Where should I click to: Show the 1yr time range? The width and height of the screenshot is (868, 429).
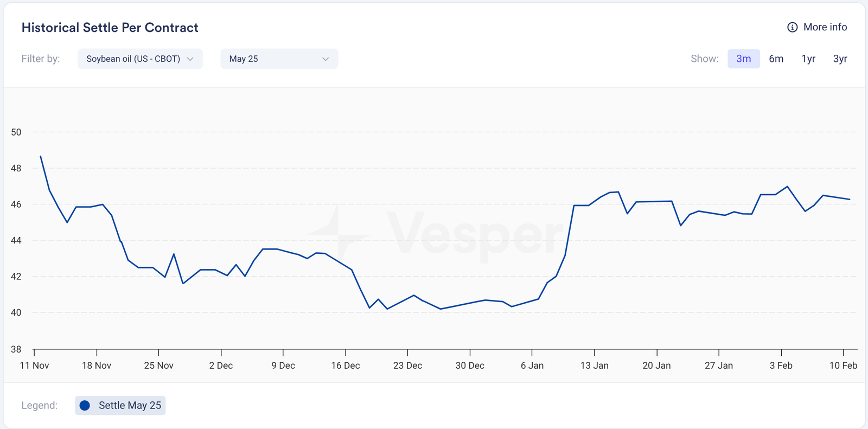point(808,59)
